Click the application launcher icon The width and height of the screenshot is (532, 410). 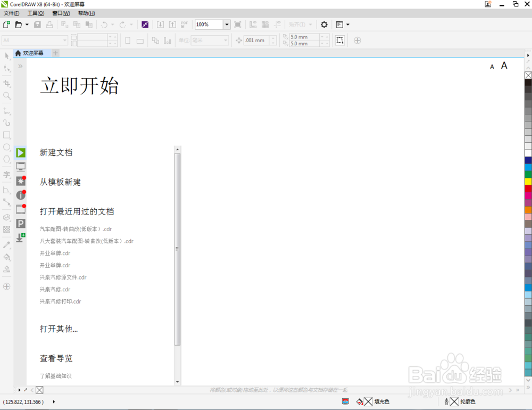339,24
